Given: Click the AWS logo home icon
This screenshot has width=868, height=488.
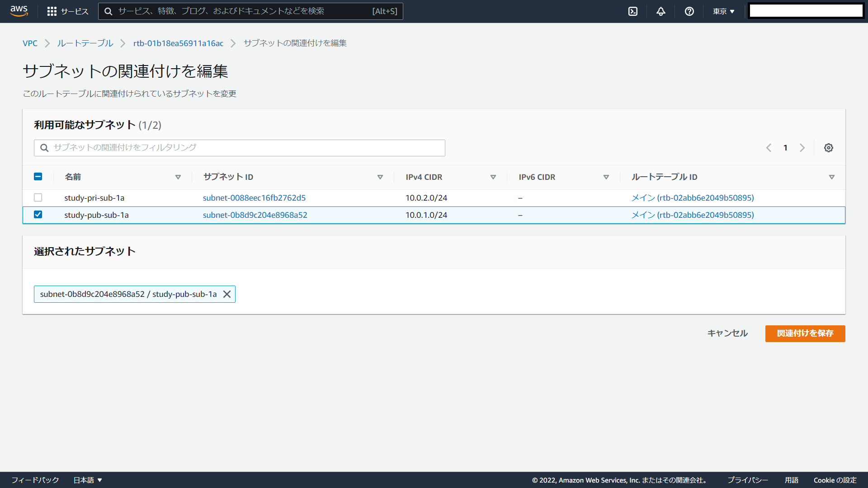Looking at the screenshot, I should tap(19, 11).
